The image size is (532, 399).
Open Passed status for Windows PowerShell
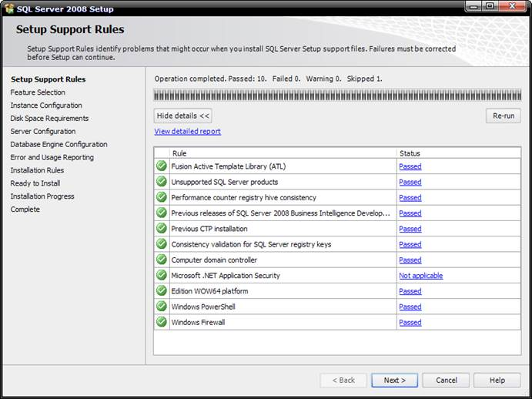(x=410, y=307)
